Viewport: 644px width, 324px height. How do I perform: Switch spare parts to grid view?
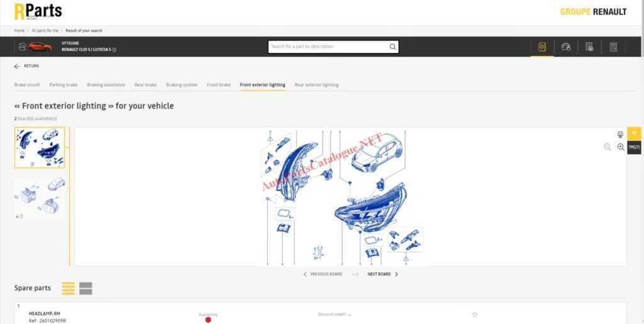[x=86, y=288]
